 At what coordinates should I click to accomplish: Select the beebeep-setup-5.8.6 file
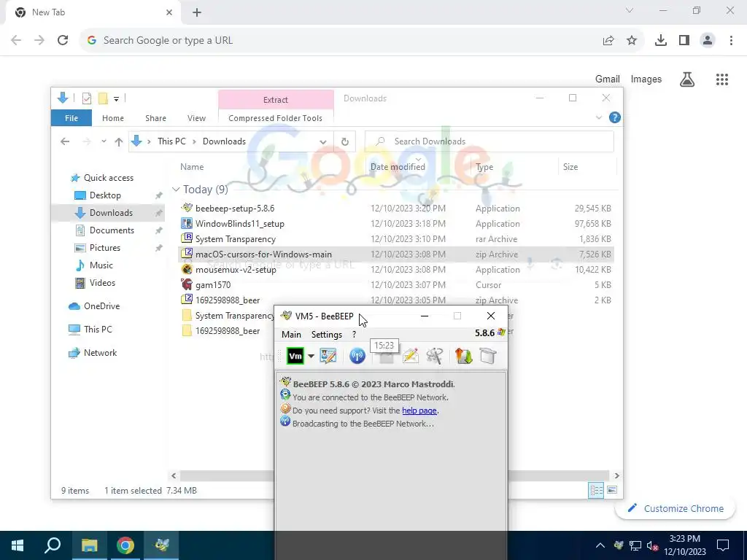[x=235, y=208]
